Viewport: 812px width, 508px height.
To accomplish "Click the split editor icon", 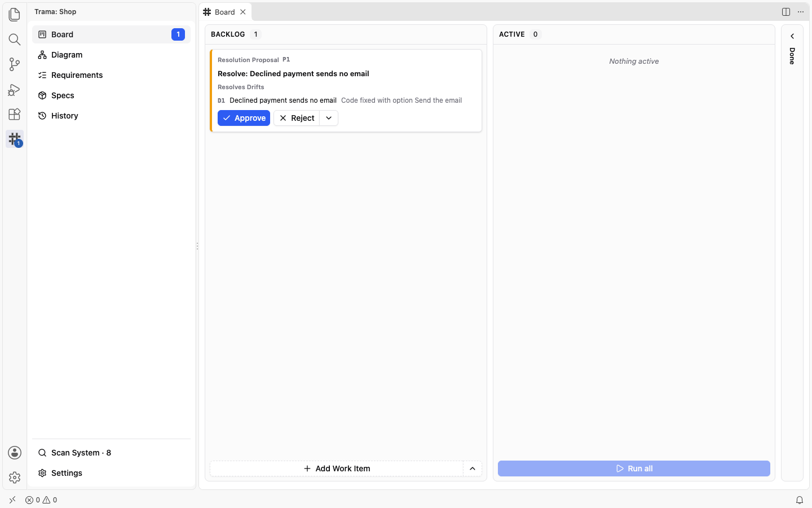I will pos(786,12).
